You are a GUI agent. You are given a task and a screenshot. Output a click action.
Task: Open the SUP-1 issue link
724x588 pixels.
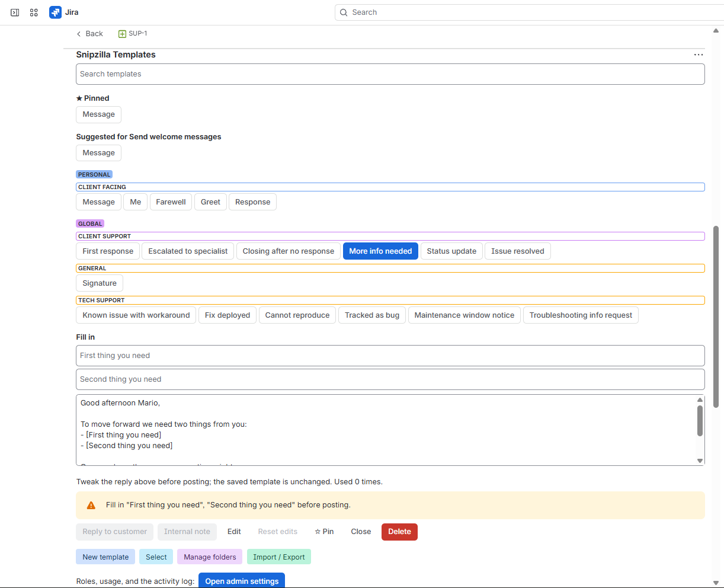click(138, 34)
